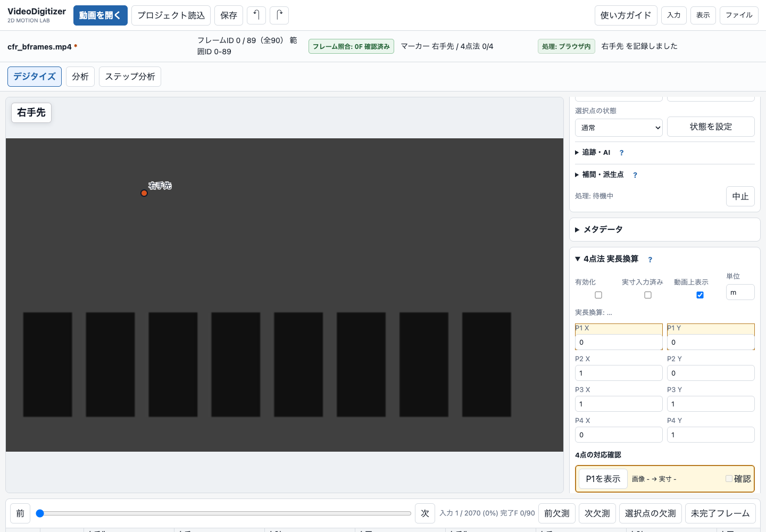Click the P3 X input field

[619, 404]
